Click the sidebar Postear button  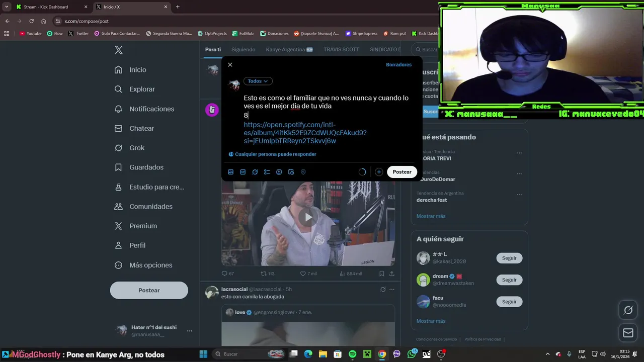pos(149,290)
